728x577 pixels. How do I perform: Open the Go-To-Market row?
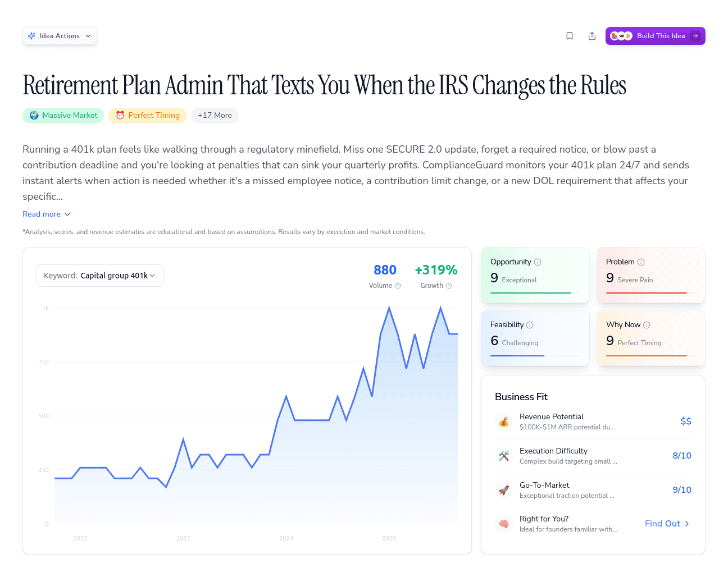click(x=593, y=490)
